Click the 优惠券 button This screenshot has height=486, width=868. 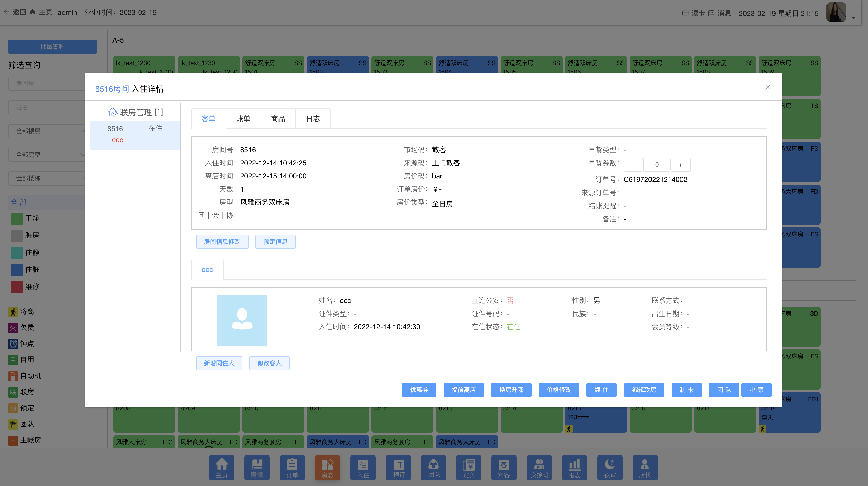pyautogui.click(x=419, y=390)
